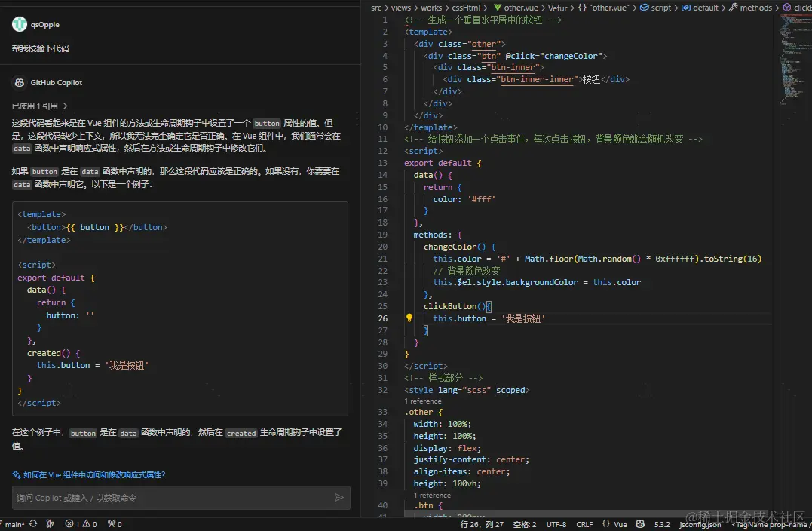The height and width of the screenshot is (531, 812).
Task: Open warnings count indicator in status bar
Action: pos(90,523)
